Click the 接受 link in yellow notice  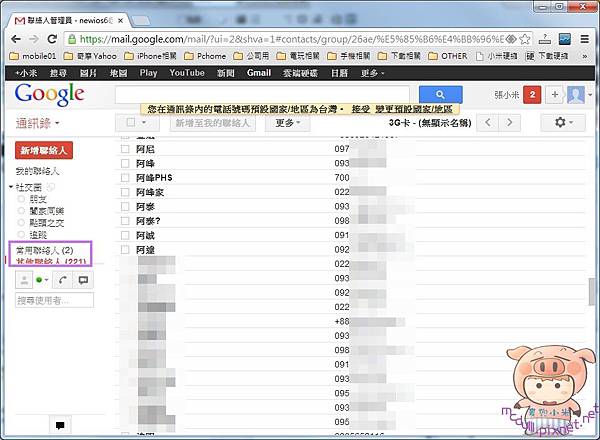360,109
